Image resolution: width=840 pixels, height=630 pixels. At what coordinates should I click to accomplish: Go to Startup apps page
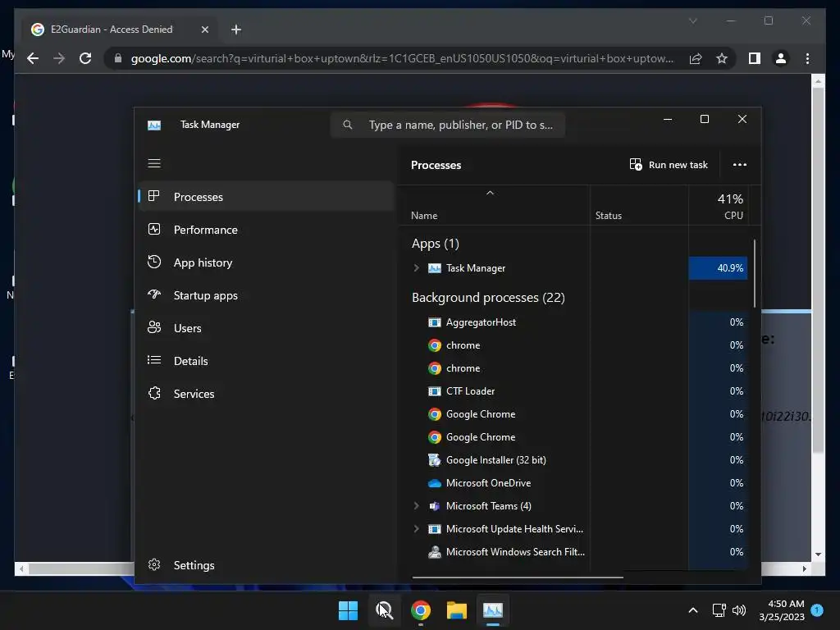[267, 295]
